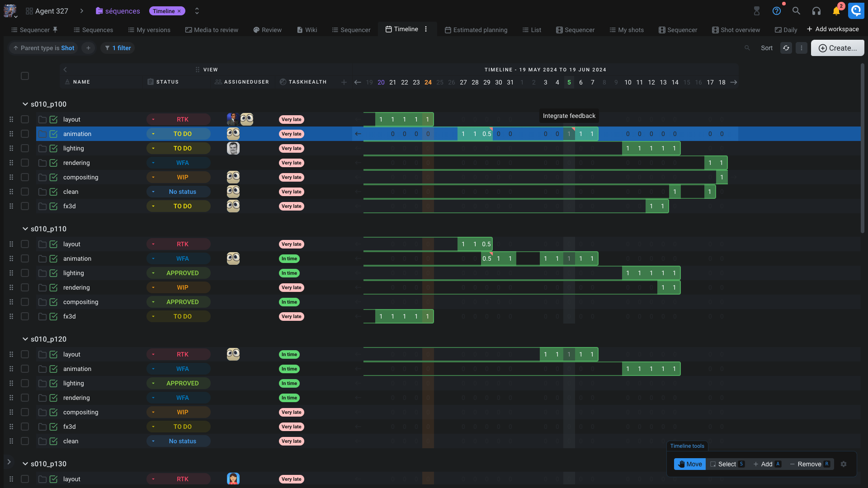Tick the checkbox for s010_p110 rendering row

pos(25,287)
